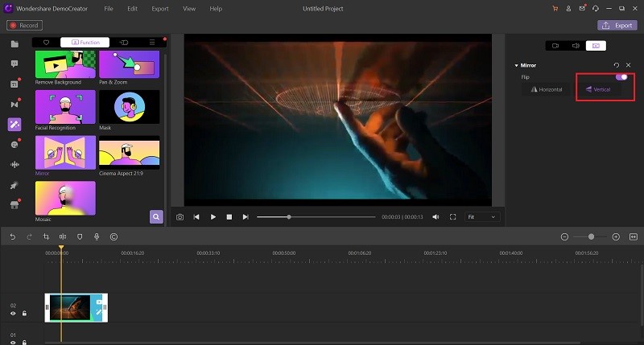Stop the preview playback
Viewport: 644px width, 345px height.
click(229, 217)
